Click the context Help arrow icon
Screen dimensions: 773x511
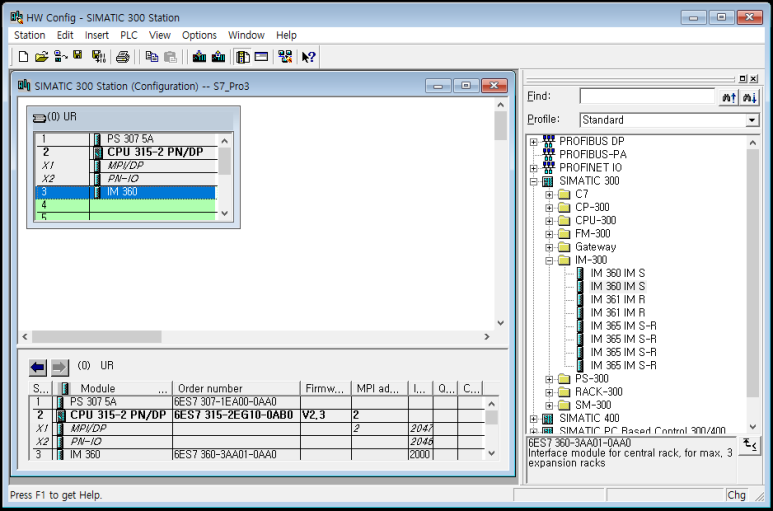309,57
